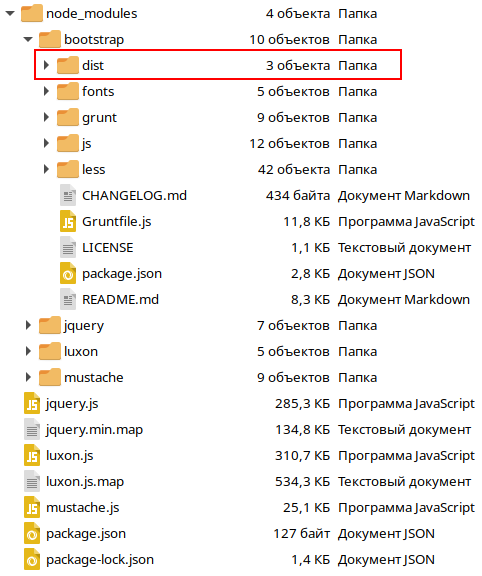482x576 pixels.
Task: Click the less folder icon
Action: click(68, 169)
